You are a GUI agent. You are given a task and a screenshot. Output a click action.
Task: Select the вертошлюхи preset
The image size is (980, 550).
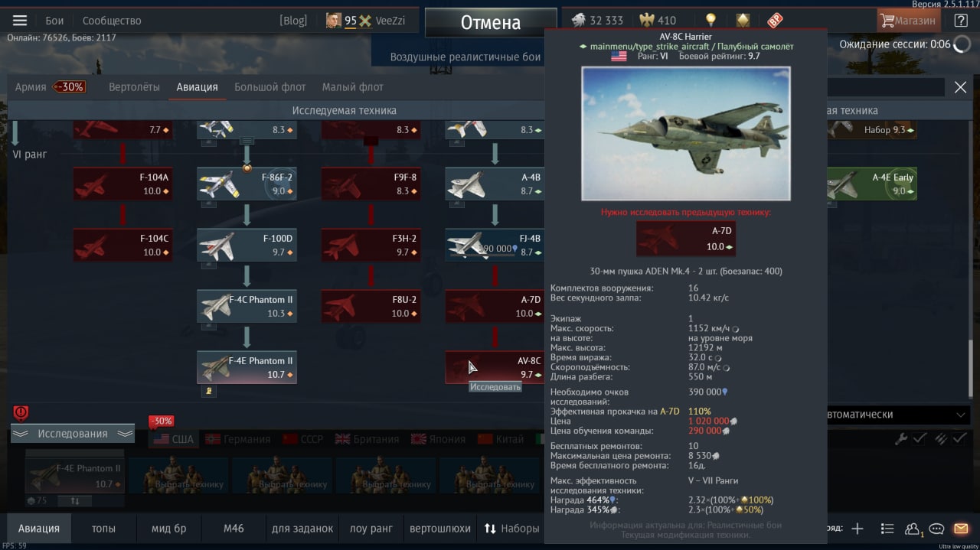click(440, 529)
